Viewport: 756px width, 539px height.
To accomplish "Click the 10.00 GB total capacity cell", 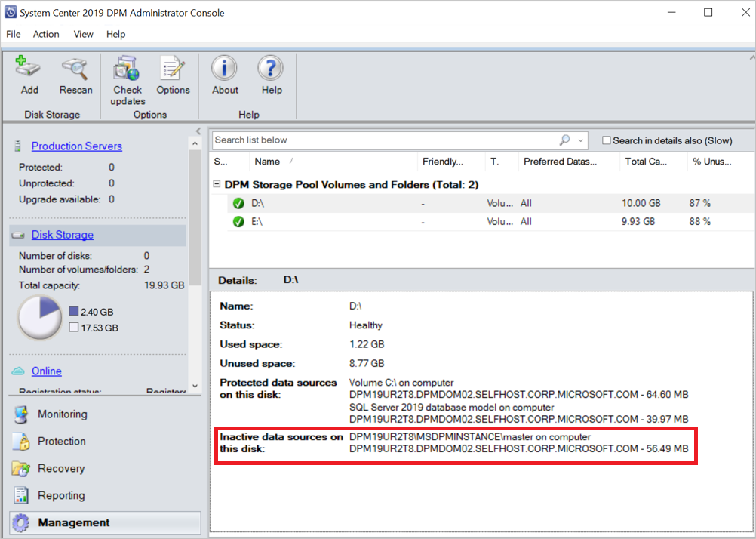I will (641, 204).
